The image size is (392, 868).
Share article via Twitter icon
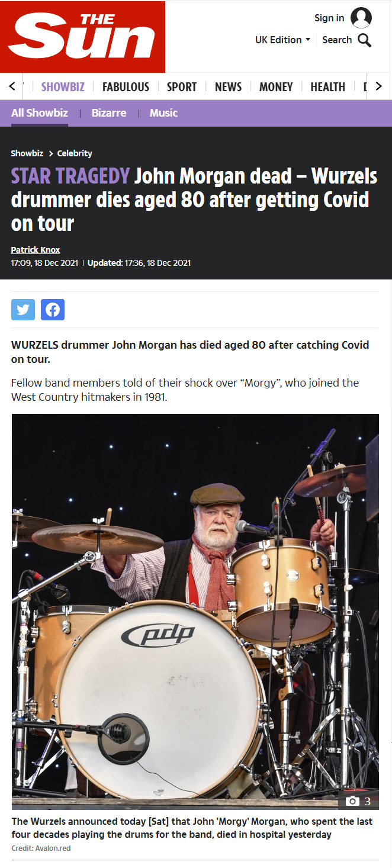(23, 310)
